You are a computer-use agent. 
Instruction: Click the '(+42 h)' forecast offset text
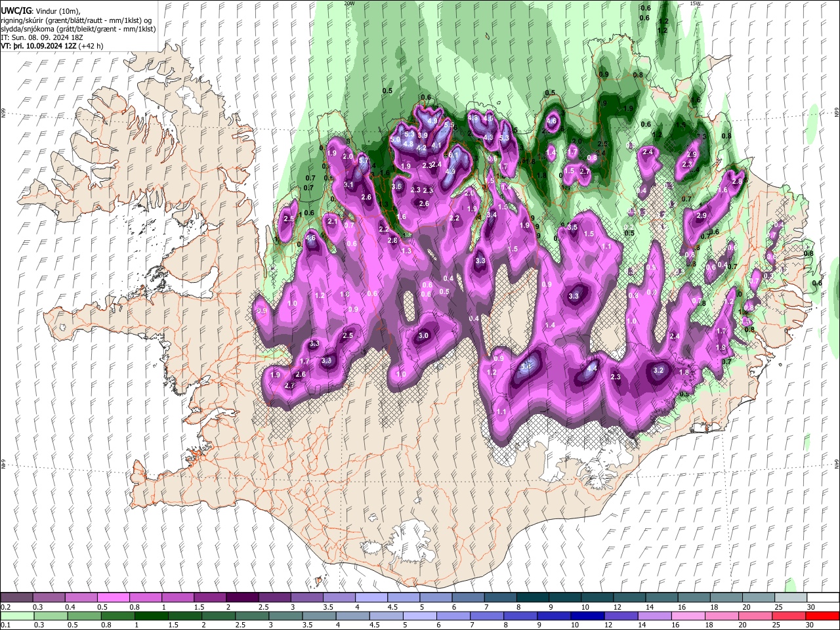point(91,46)
